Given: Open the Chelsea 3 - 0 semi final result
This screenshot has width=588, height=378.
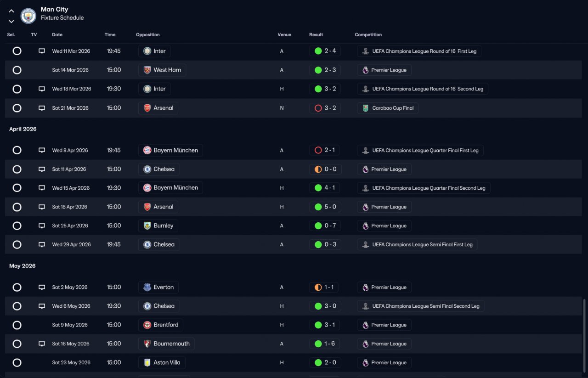Looking at the screenshot, I should click(325, 306).
